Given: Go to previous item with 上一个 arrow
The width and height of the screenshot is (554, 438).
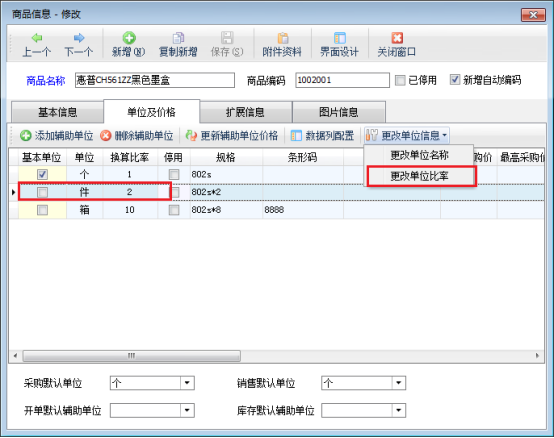Looking at the screenshot, I should [37, 38].
